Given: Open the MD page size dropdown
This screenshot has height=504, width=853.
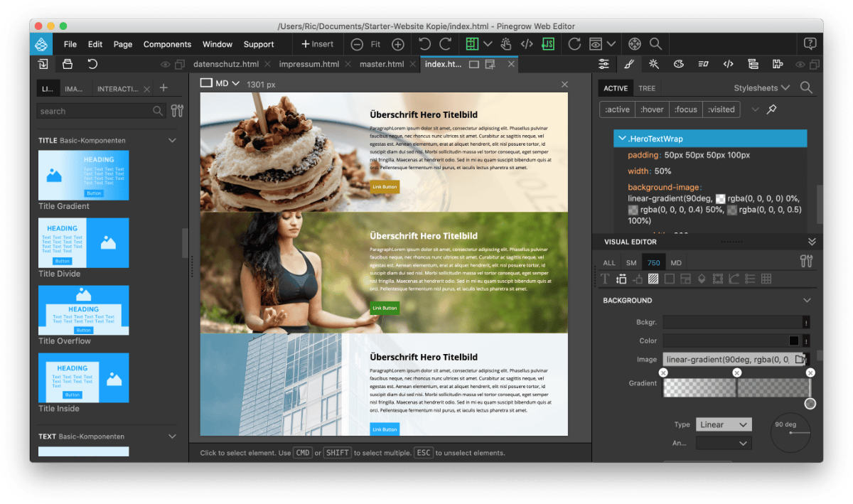Looking at the screenshot, I should click(x=220, y=83).
